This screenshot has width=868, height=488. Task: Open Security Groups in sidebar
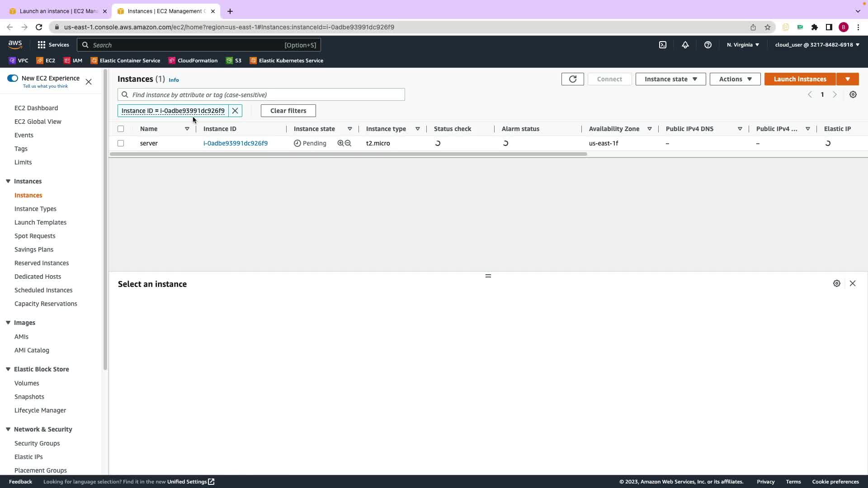[x=37, y=443]
